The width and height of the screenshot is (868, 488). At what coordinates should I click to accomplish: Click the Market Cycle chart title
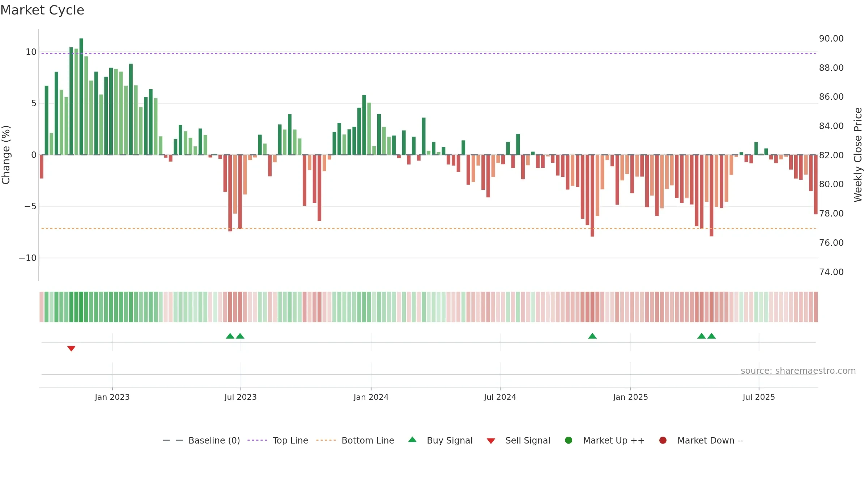tap(42, 10)
